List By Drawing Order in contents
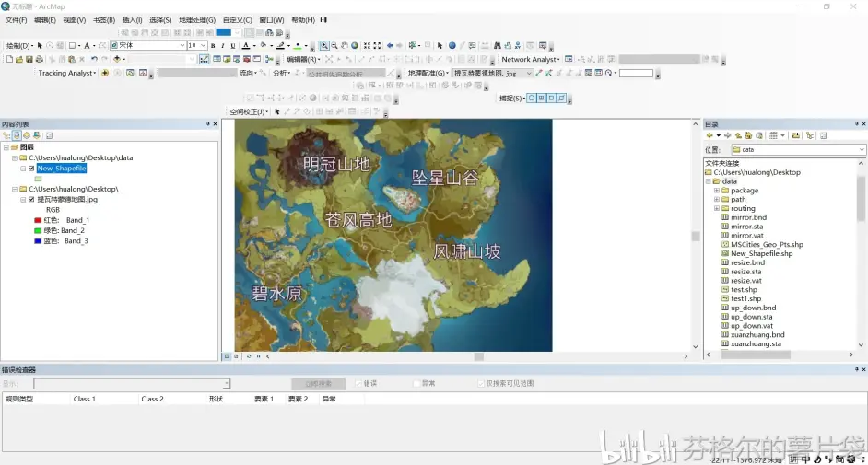 [x=6, y=135]
